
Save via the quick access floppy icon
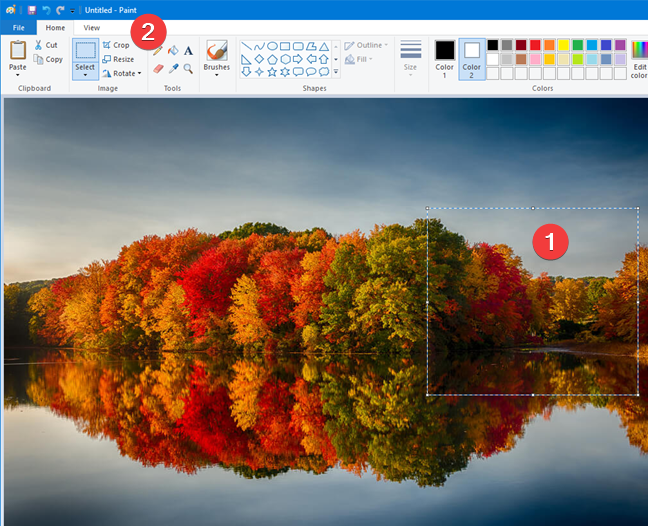point(32,10)
